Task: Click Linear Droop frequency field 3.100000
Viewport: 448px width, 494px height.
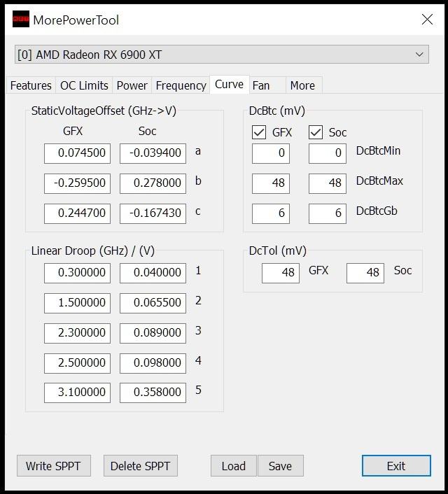Action: (77, 393)
